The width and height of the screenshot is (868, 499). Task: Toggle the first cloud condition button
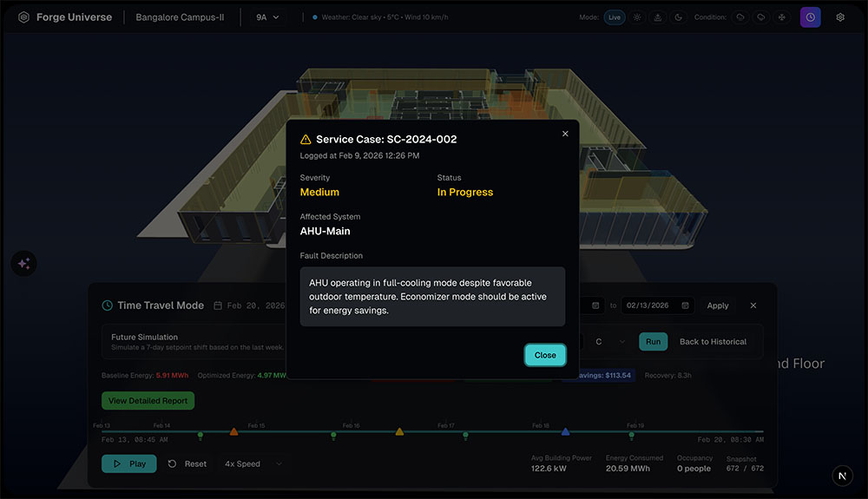pos(740,17)
